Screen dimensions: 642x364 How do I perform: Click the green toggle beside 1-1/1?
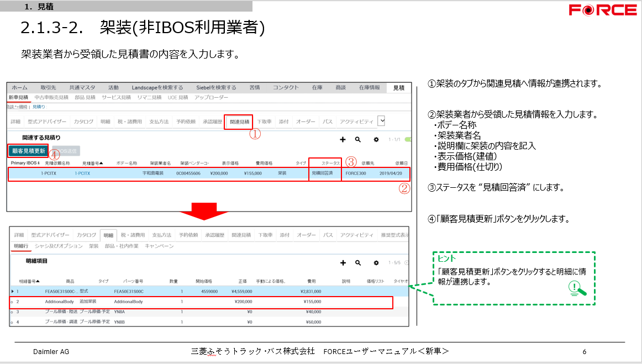coord(408,140)
